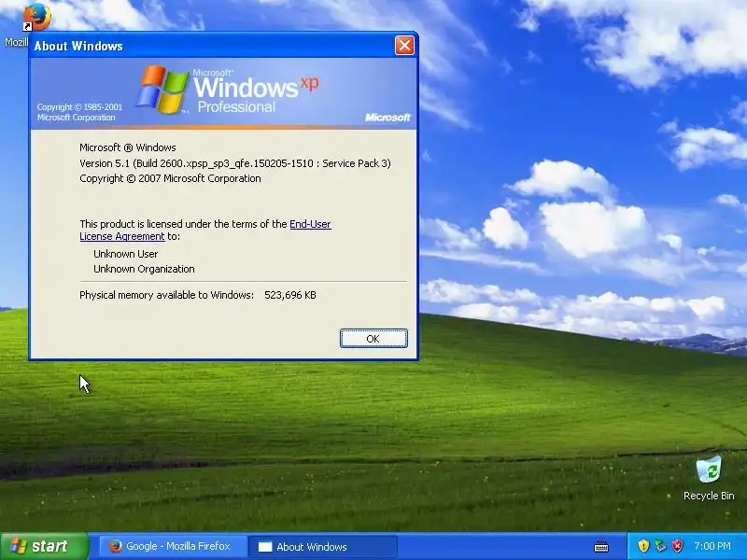Screen dimensions: 747x560
Task: Select the About Windows taskbar button
Action: click(323, 546)
